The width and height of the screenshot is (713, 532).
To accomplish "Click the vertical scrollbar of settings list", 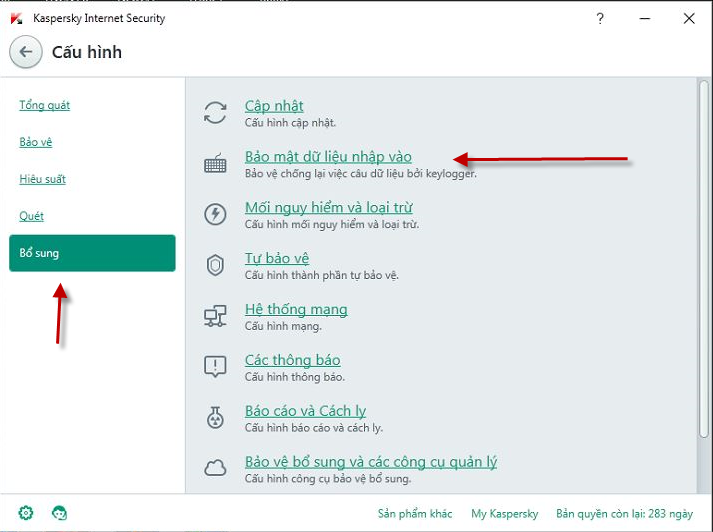I will pos(703,259).
